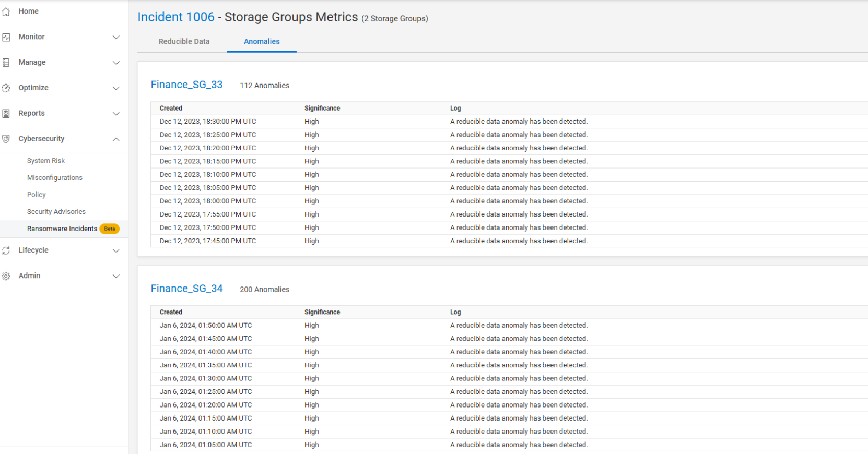868x455 pixels.
Task: Go to Home in sidebar
Action: pyautogui.click(x=29, y=11)
